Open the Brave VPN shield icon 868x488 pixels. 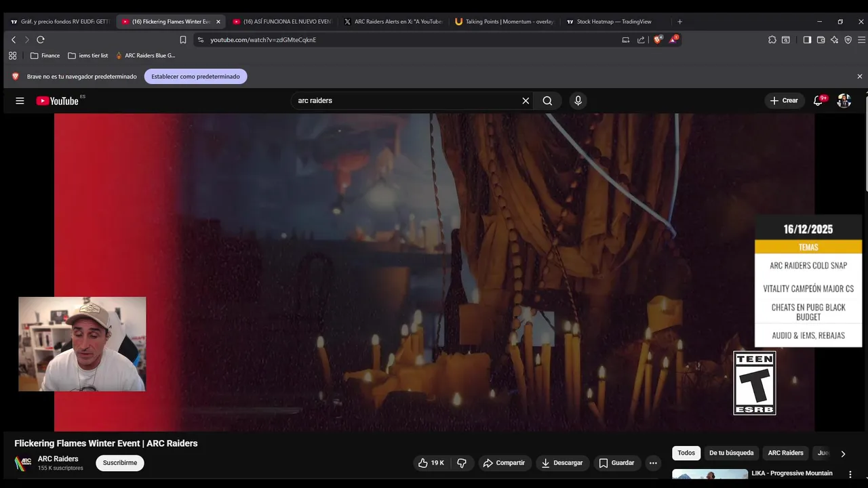click(848, 40)
